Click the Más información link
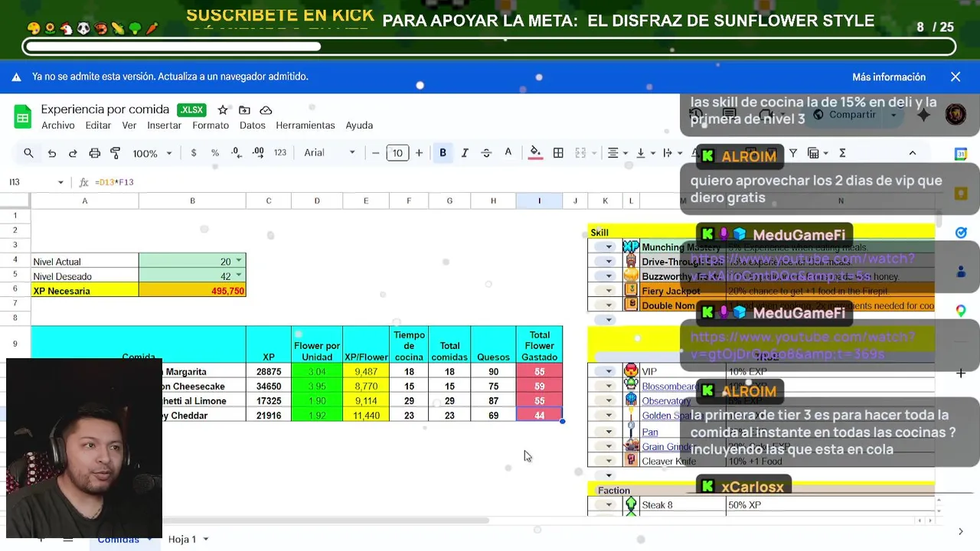Viewport: 980px width, 551px height. pos(889,77)
